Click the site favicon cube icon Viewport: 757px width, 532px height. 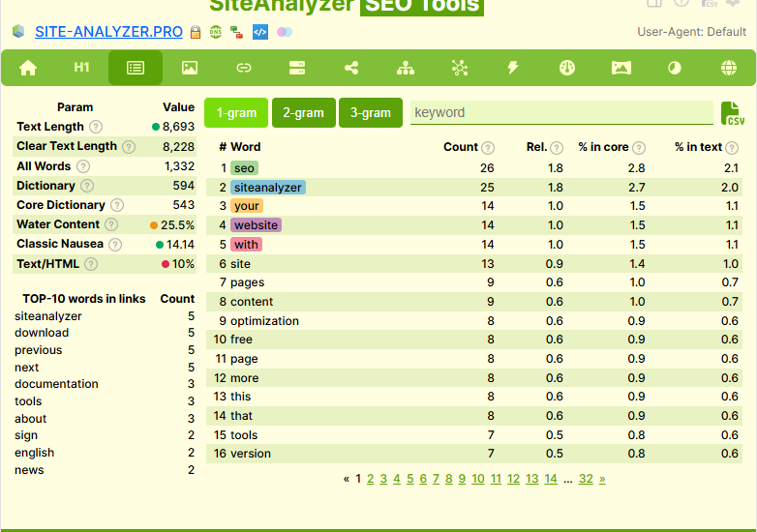(x=18, y=31)
